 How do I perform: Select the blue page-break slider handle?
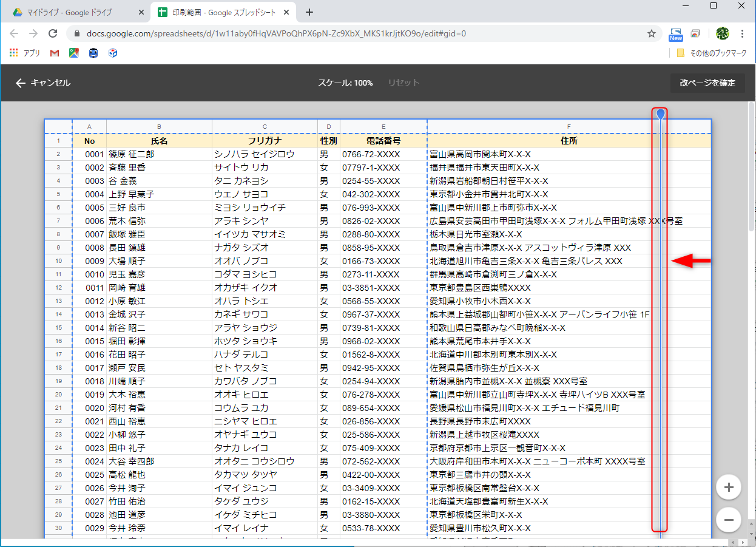click(x=659, y=114)
